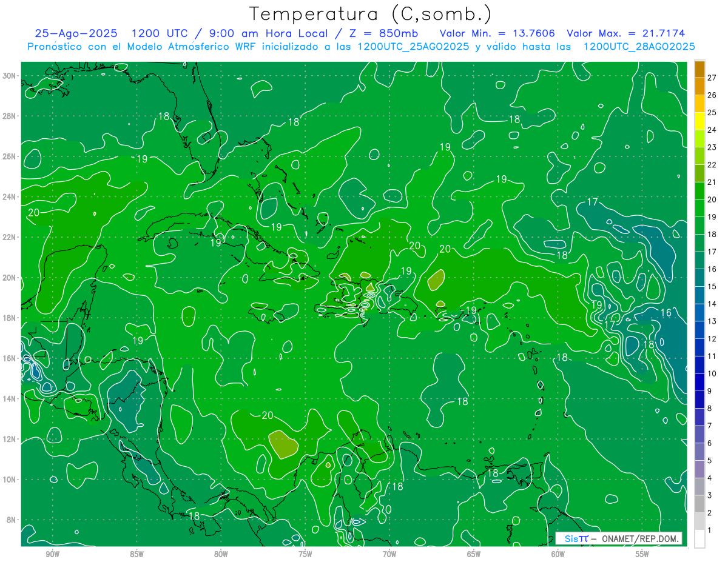728x562 pixels.
Task: Click "1200 UTC / 9:00 am Hora Local" text
Action: coord(229,33)
